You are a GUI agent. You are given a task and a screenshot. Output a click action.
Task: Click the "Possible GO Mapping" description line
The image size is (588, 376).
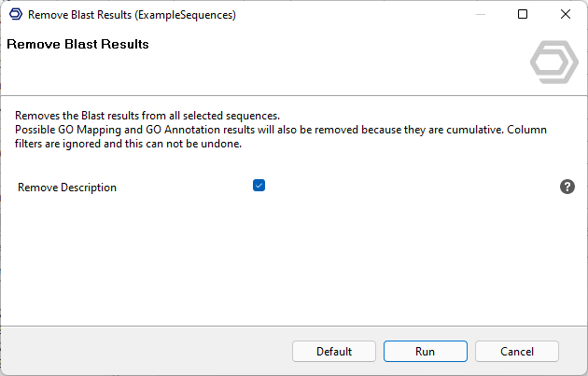(280, 128)
